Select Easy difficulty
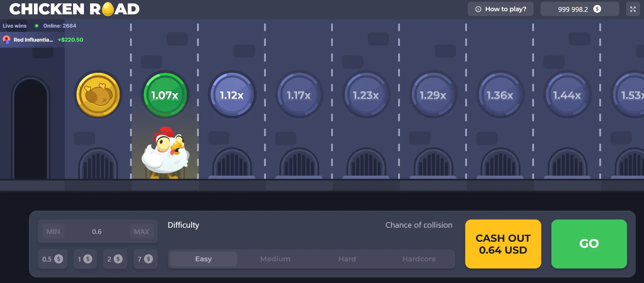The image size is (644, 283). coord(203,259)
